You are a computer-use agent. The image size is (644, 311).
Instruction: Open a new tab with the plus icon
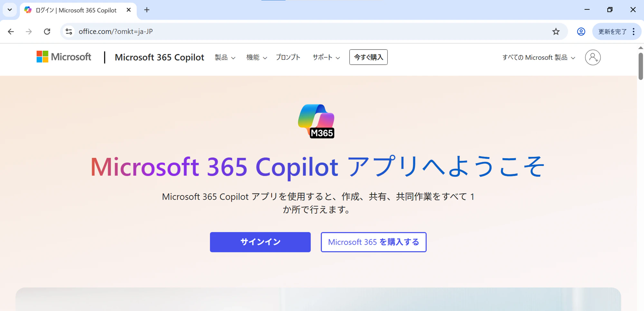[147, 10]
